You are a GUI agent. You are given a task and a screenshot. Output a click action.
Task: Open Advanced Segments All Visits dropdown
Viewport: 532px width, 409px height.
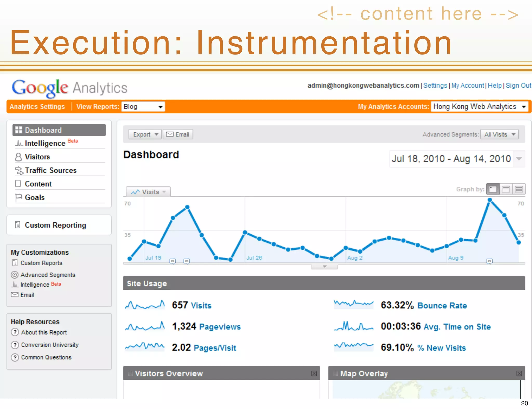[x=499, y=134]
